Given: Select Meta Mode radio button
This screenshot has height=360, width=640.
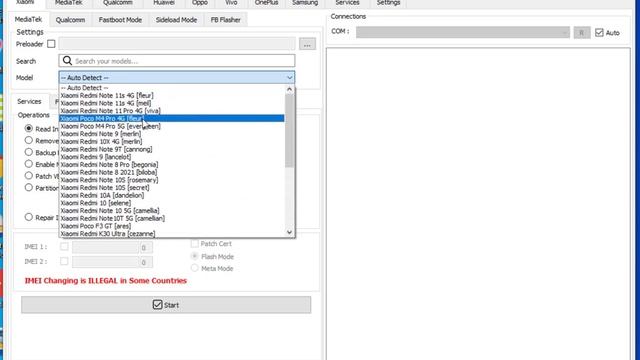Looking at the screenshot, I should click(x=195, y=268).
